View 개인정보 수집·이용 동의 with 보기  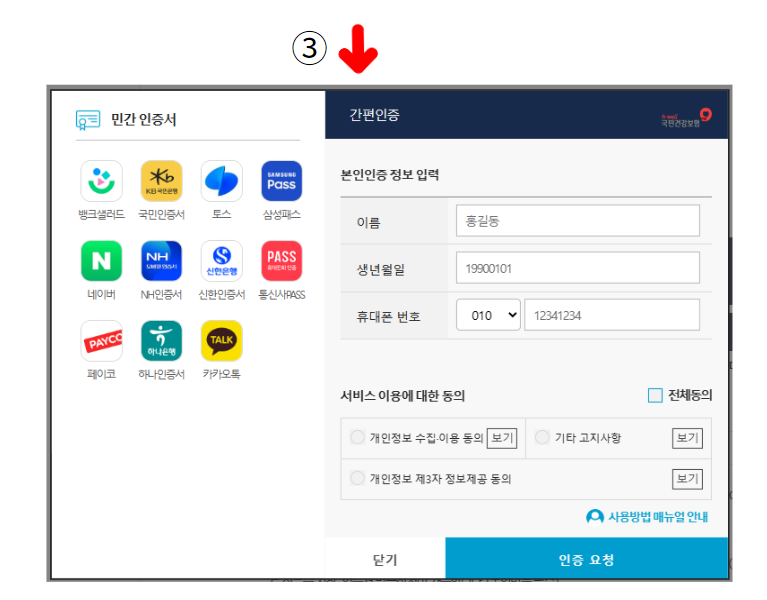tap(502, 438)
